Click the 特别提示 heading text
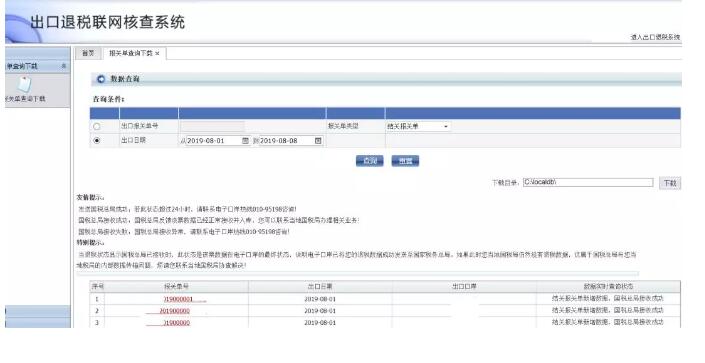The width and height of the screenshot is (705, 363). pyautogui.click(x=90, y=242)
